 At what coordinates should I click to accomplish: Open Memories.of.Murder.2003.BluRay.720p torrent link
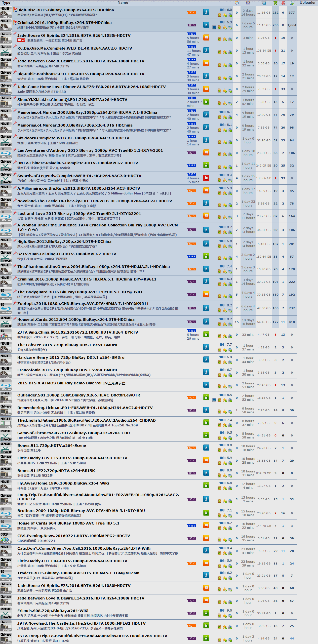(75, 125)
